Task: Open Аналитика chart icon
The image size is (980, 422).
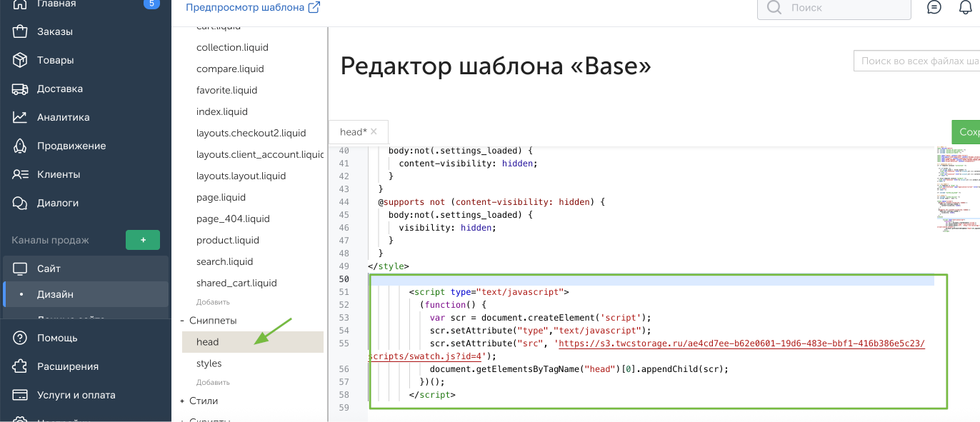Action: pyautogui.click(x=20, y=117)
